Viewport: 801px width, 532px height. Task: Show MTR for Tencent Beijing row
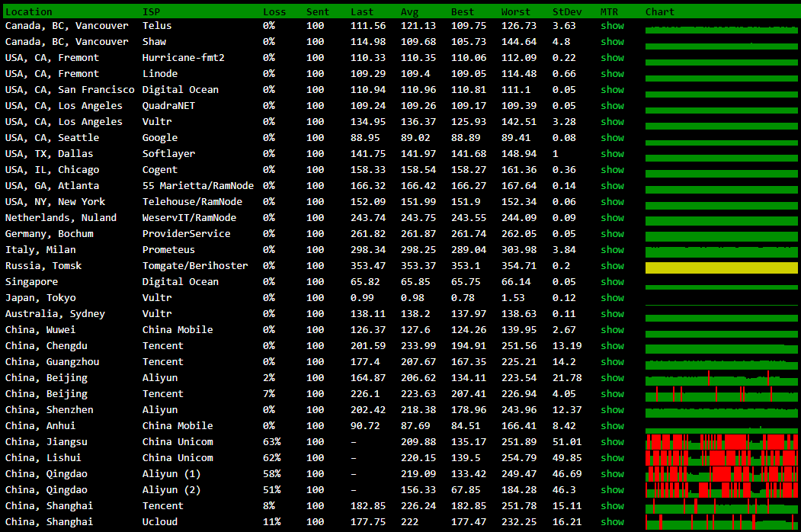pos(612,393)
